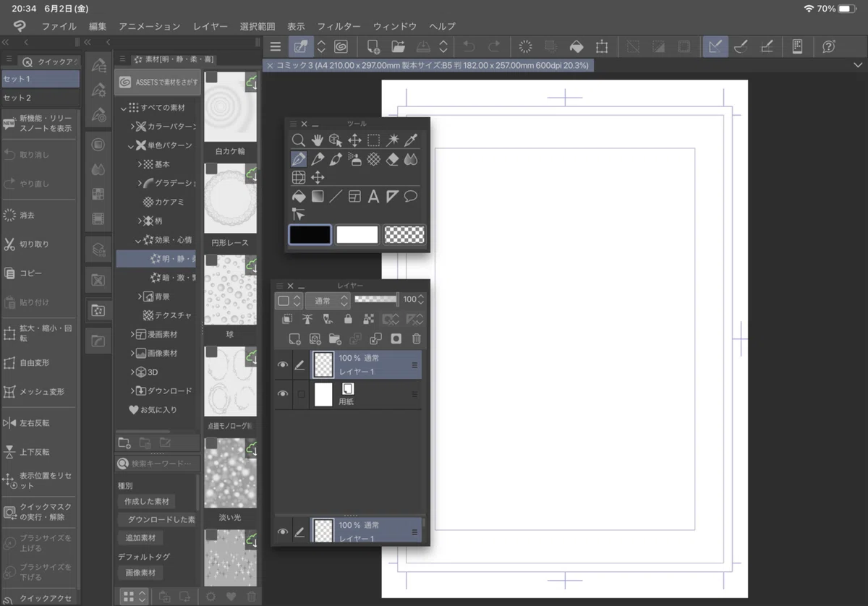Select the Frame border tool
Image resolution: width=868 pixels, height=606 pixels.
[354, 196]
